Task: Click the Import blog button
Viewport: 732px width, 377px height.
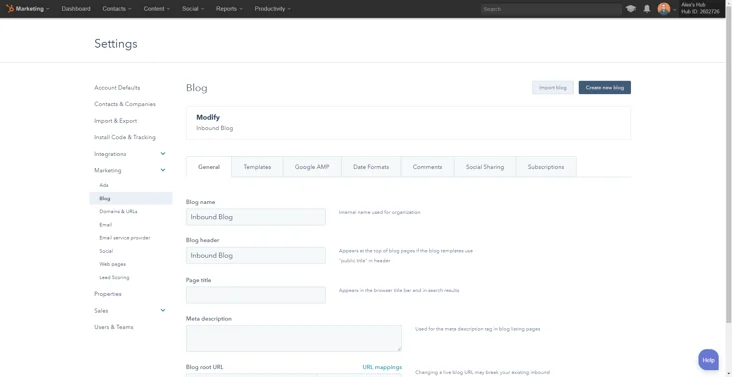Action: click(553, 88)
